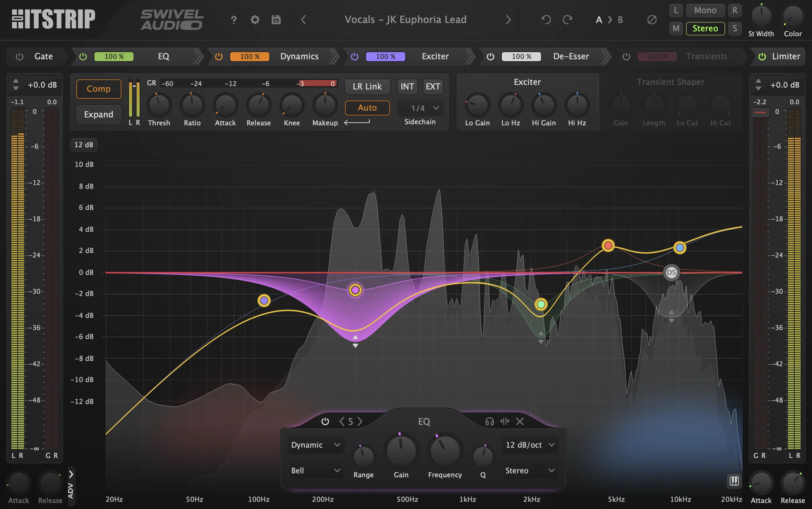Delete the EQ band using the X icon

pyautogui.click(x=520, y=422)
